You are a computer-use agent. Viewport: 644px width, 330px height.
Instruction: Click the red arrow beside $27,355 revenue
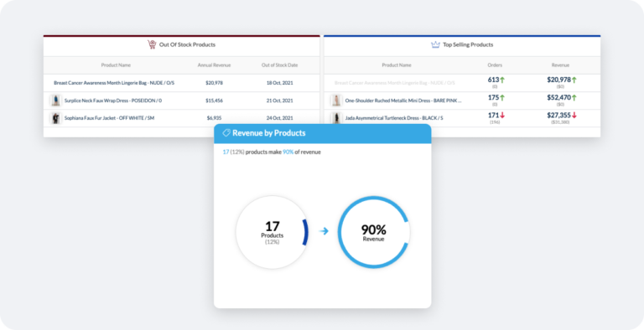tap(574, 116)
